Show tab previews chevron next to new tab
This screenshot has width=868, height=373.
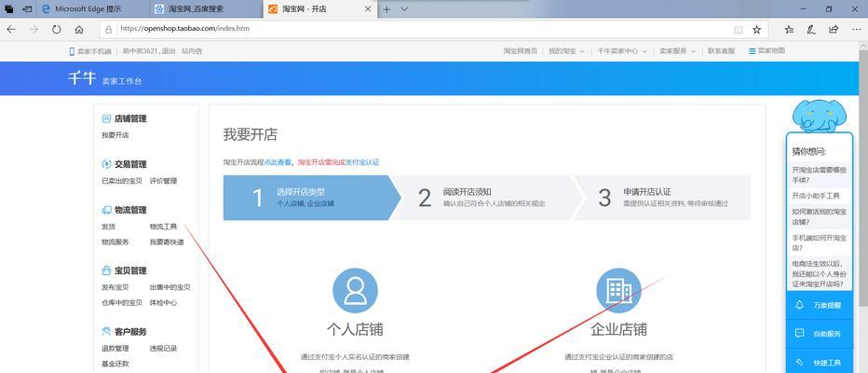pyautogui.click(x=404, y=9)
